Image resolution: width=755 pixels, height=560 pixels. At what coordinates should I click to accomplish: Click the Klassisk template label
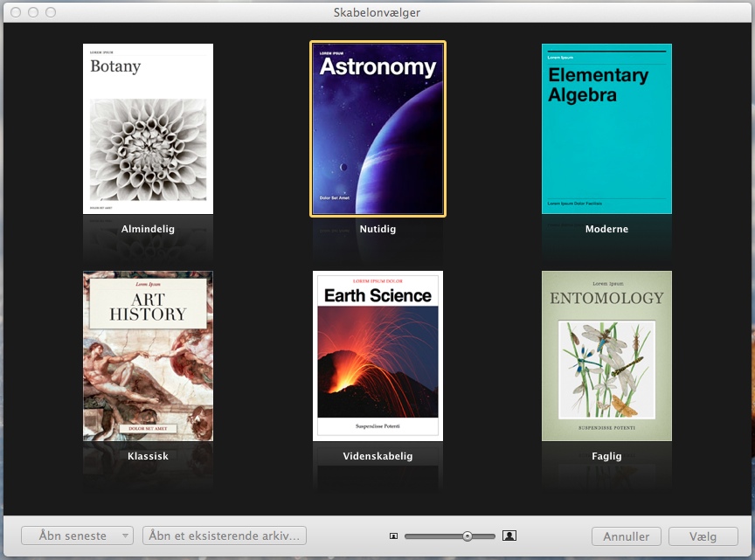pos(148,456)
